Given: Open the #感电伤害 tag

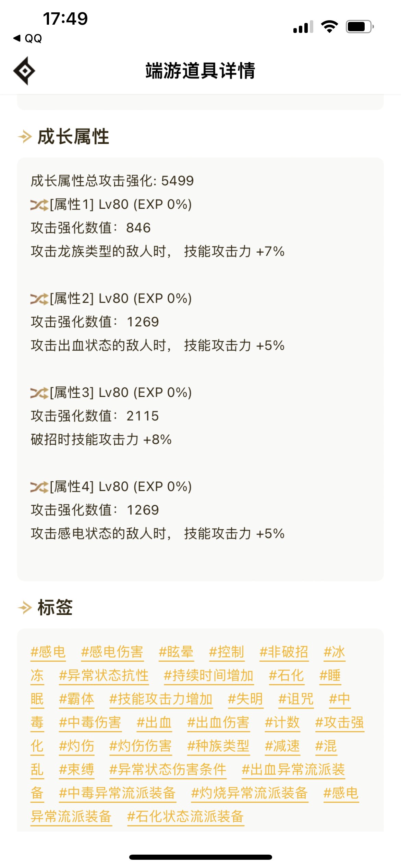Looking at the screenshot, I should click(x=112, y=652).
